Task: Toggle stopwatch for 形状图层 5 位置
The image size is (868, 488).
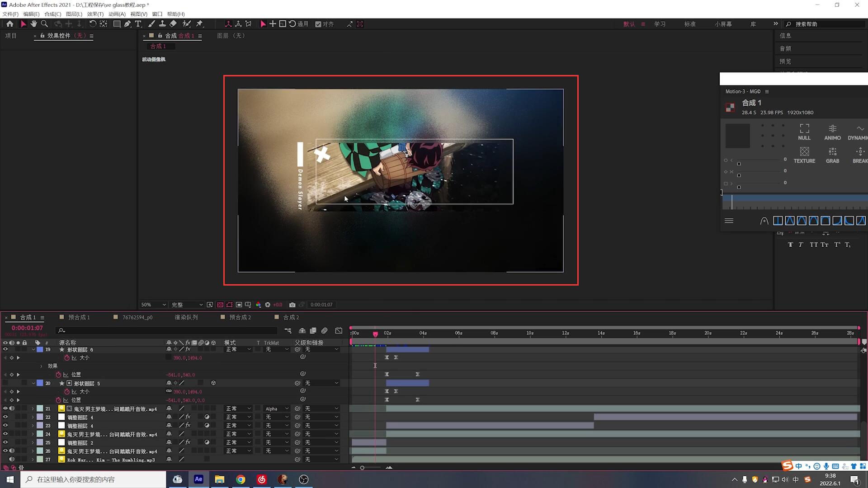Action: point(58,400)
